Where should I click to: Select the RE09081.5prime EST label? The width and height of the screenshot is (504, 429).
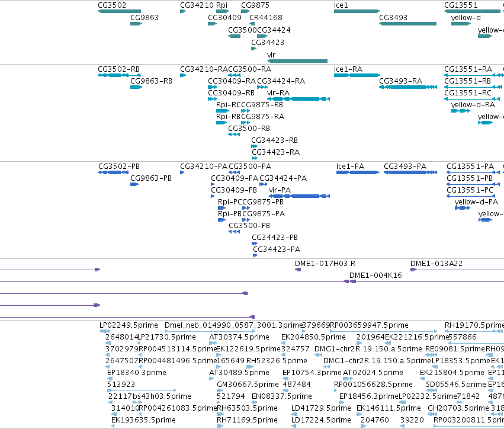click(x=455, y=349)
